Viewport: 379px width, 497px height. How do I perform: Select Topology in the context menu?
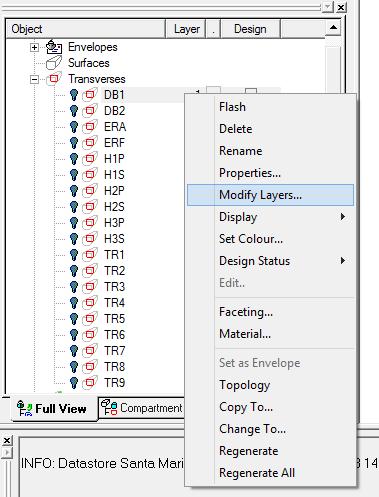270,385
